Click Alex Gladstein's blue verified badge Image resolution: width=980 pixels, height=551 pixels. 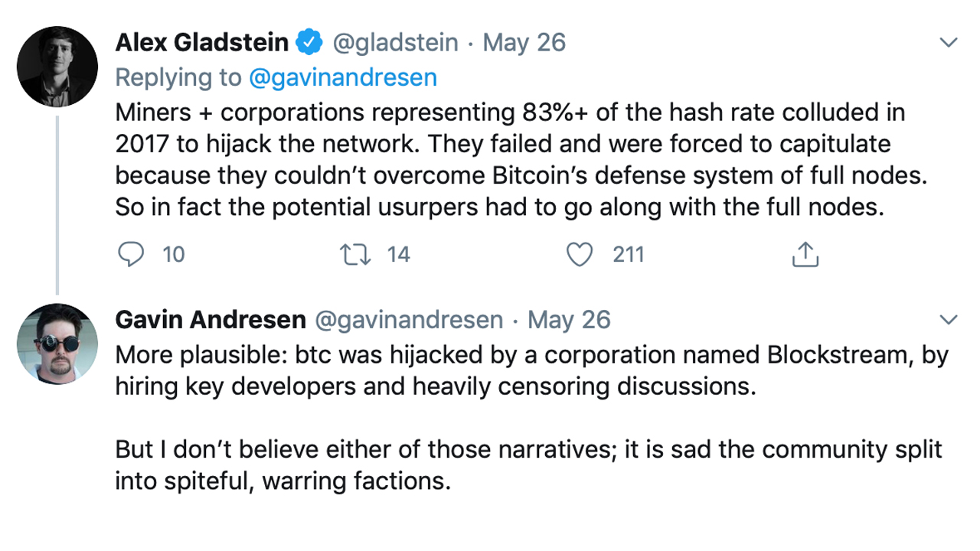pyautogui.click(x=309, y=43)
